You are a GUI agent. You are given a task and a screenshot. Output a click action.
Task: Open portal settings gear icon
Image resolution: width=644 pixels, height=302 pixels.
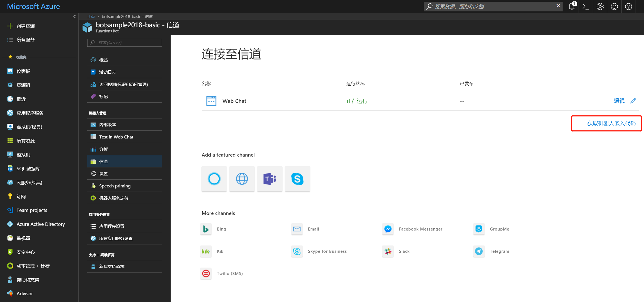(x=600, y=6)
